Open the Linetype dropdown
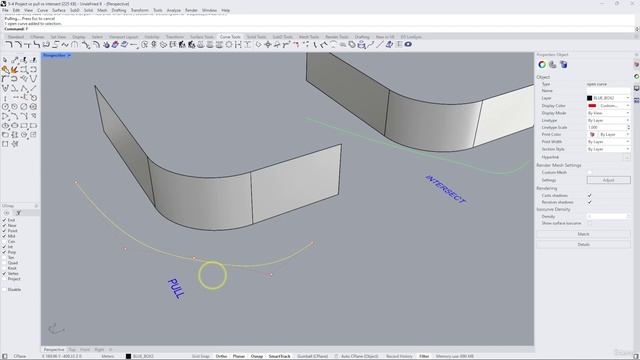This screenshot has height=360, width=640. [x=608, y=120]
